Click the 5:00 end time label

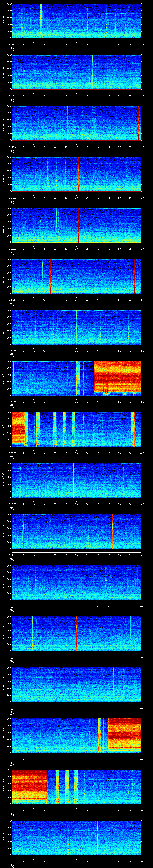141,198
